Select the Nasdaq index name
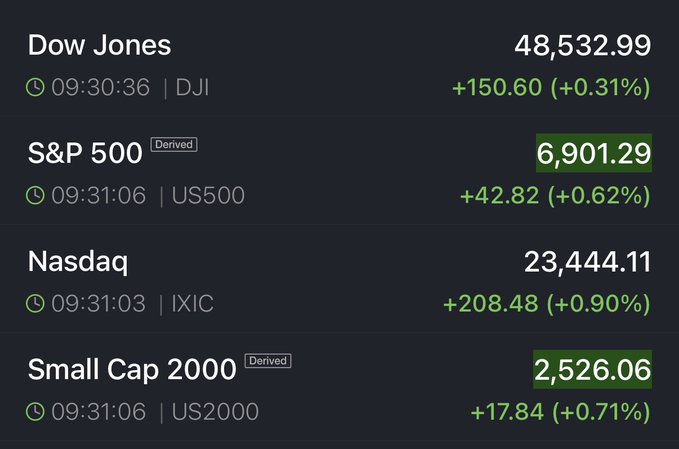The height and width of the screenshot is (449, 679). point(77,262)
